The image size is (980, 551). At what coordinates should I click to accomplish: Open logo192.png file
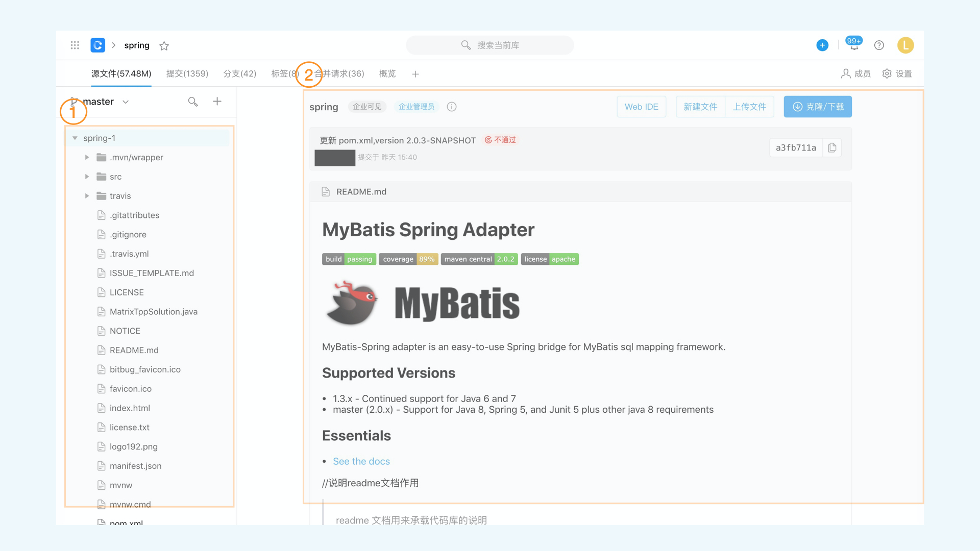133,446
